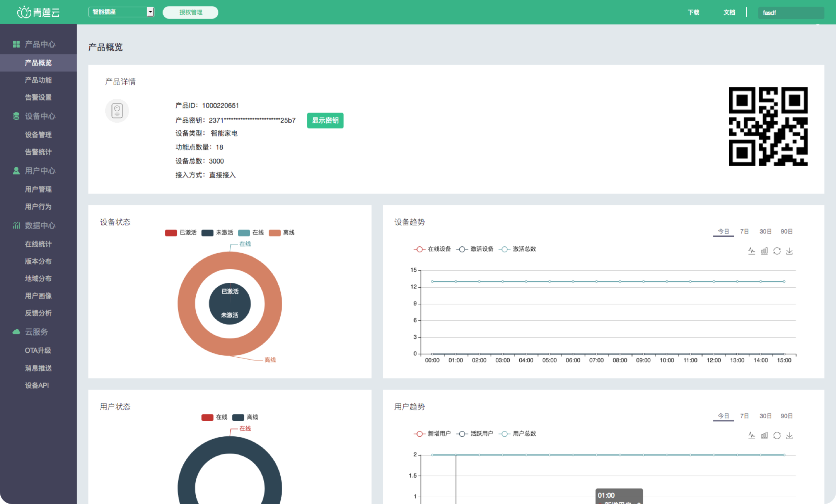Select 7日 tab in device trend
Screen dimensions: 836x504
coord(744,231)
